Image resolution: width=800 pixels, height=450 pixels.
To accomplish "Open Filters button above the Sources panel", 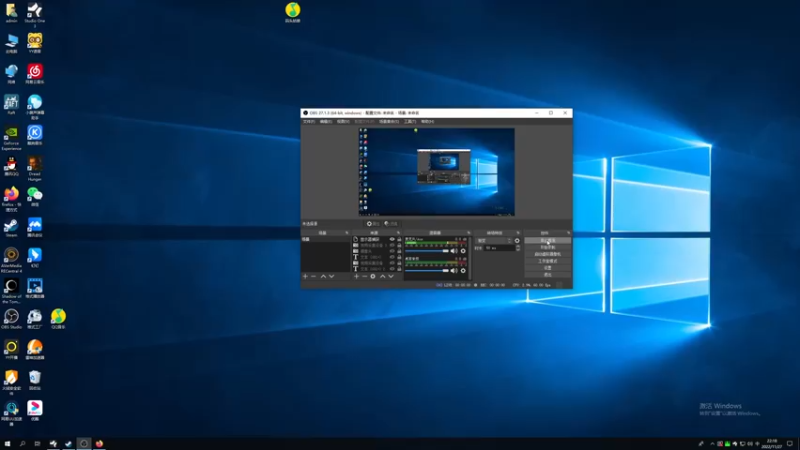I will pyautogui.click(x=391, y=223).
